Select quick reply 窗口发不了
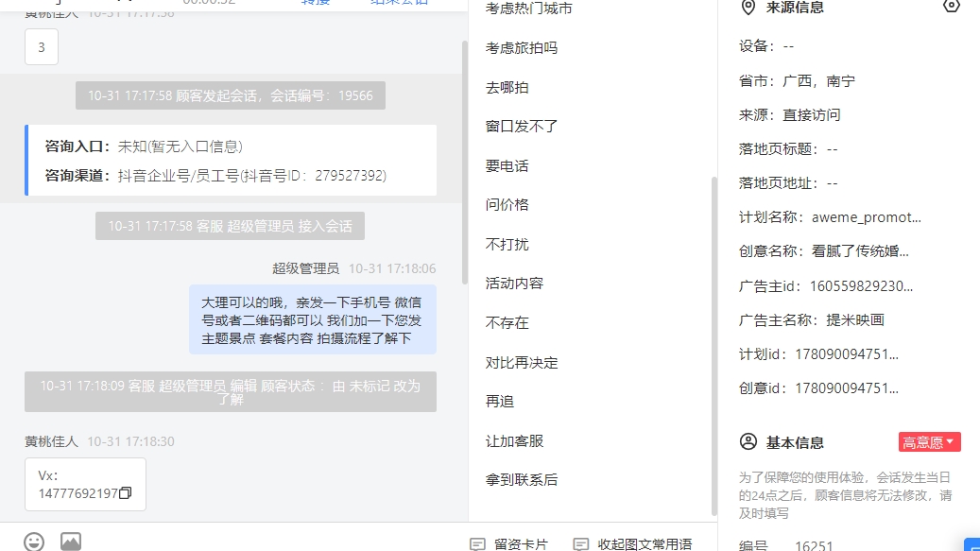This screenshot has width=980, height=551. pyautogui.click(x=522, y=127)
